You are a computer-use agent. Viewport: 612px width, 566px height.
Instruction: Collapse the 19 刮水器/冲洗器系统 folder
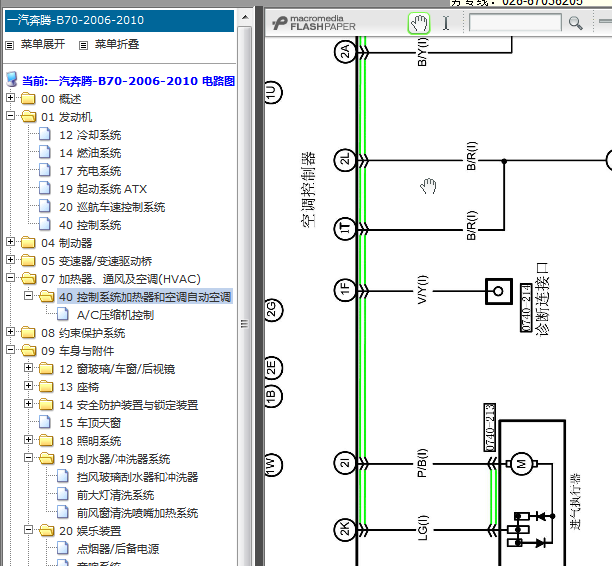(x=28, y=457)
